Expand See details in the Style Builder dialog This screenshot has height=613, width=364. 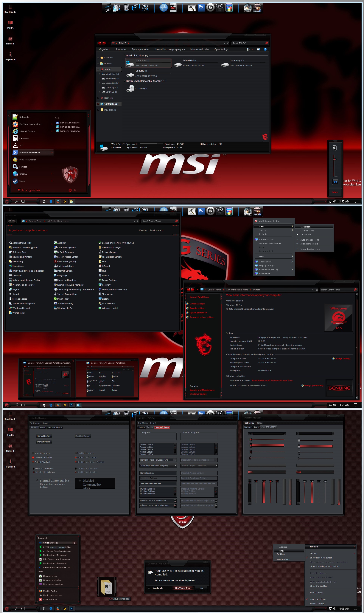[155, 588]
